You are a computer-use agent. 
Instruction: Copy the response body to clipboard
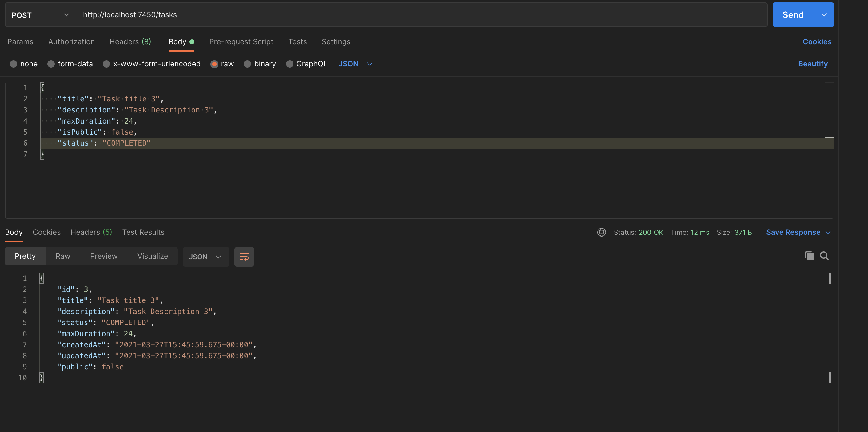coord(809,256)
